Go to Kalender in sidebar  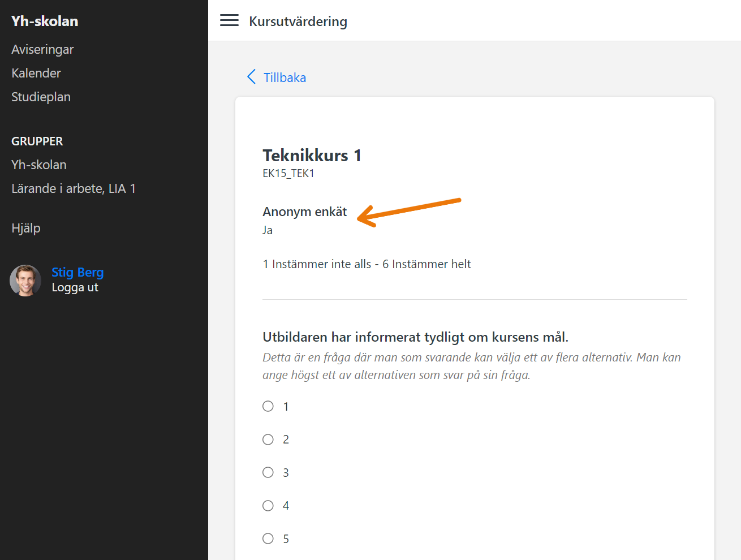(36, 73)
